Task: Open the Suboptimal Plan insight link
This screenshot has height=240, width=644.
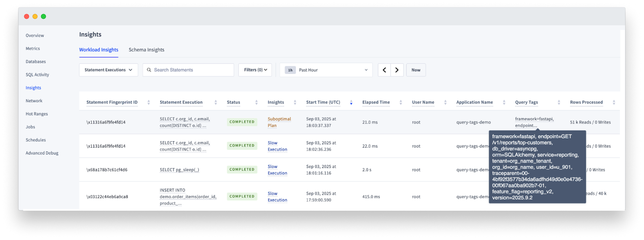Action: 279,122
